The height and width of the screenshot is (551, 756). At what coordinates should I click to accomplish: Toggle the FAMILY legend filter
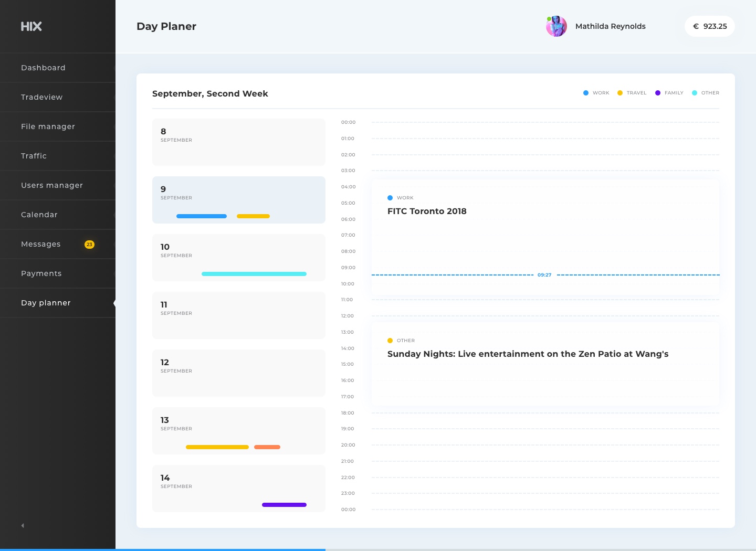(x=669, y=93)
